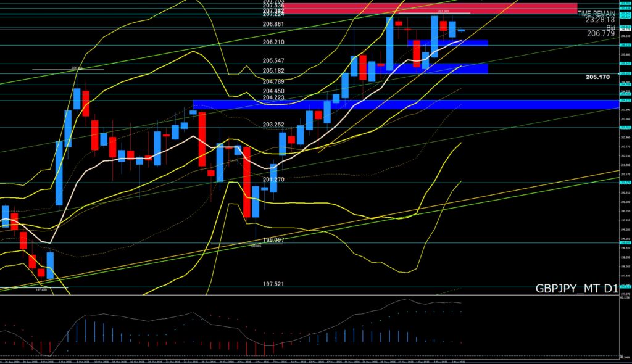Click the tall blue candle in early October

tap(59, 173)
